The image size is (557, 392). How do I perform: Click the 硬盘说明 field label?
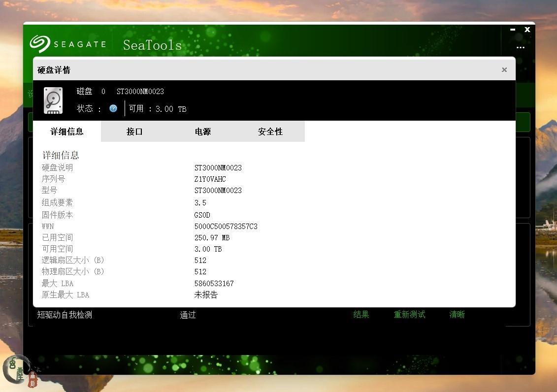57,167
